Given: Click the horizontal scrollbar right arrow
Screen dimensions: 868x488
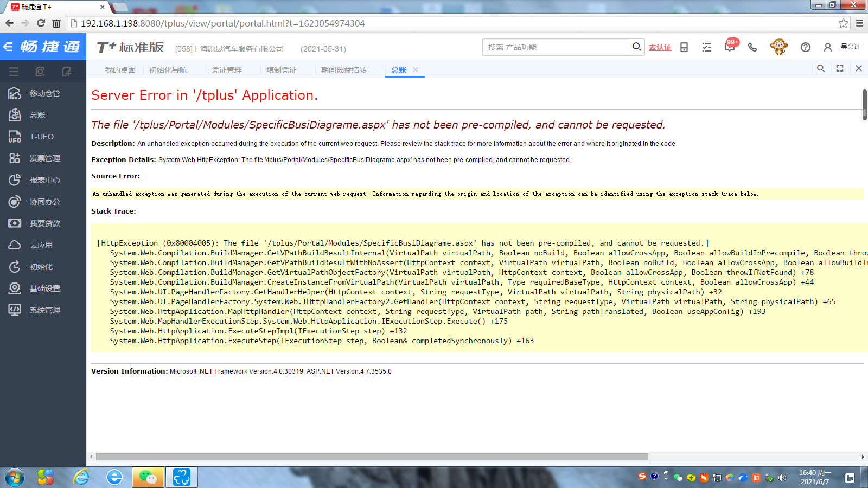Looking at the screenshot, I should pos(863,457).
